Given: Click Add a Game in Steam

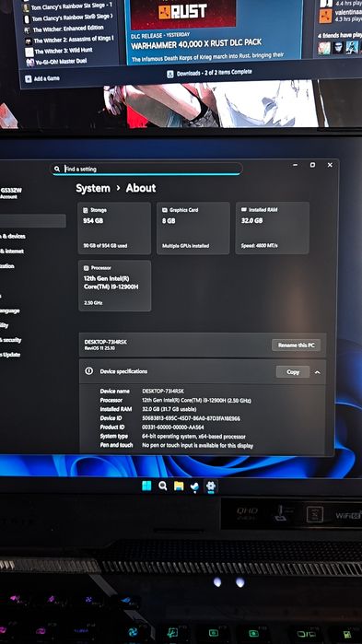Looking at the screenshot, I should click(42, 78).
